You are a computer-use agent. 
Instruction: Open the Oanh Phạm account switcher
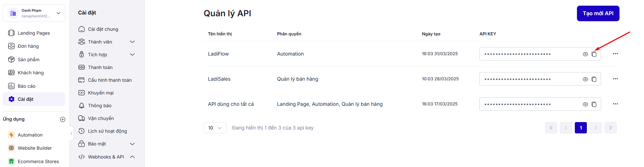34,13
